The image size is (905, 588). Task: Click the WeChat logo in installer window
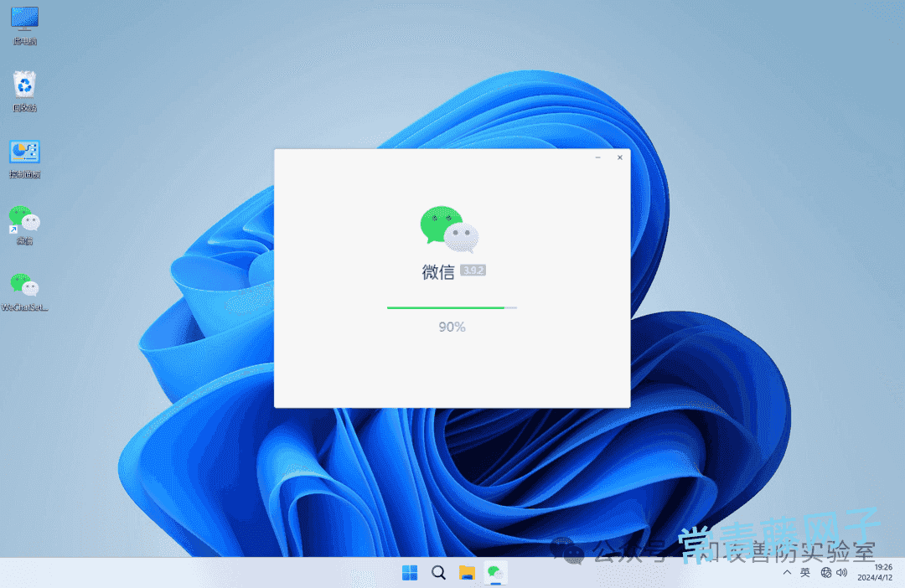(x=450, y=229)
